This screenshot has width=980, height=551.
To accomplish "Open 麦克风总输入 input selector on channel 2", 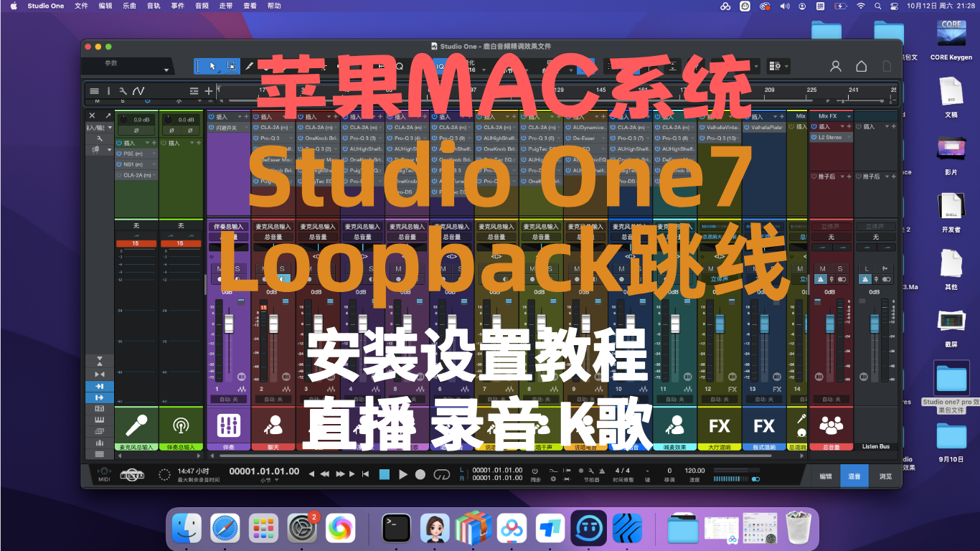I will [273, 227].
